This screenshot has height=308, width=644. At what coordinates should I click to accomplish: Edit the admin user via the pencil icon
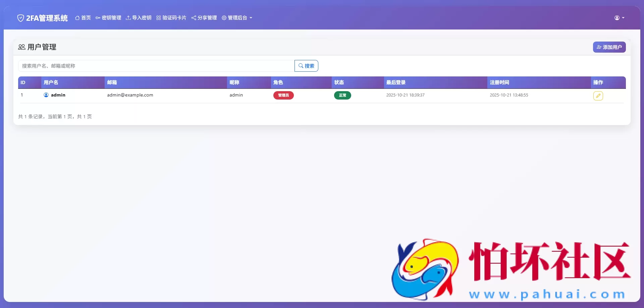pos(599,96)
